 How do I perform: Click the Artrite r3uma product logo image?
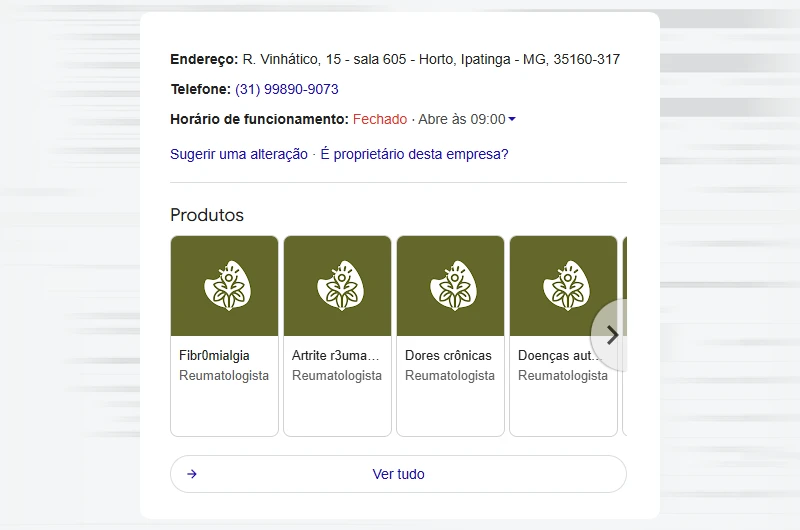337,286
